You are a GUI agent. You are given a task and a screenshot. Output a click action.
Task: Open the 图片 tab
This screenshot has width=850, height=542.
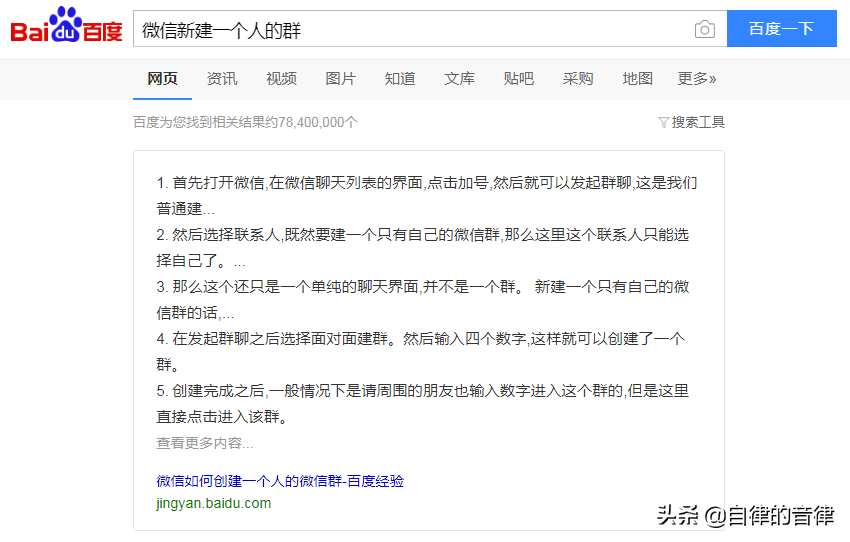(340, 79)
